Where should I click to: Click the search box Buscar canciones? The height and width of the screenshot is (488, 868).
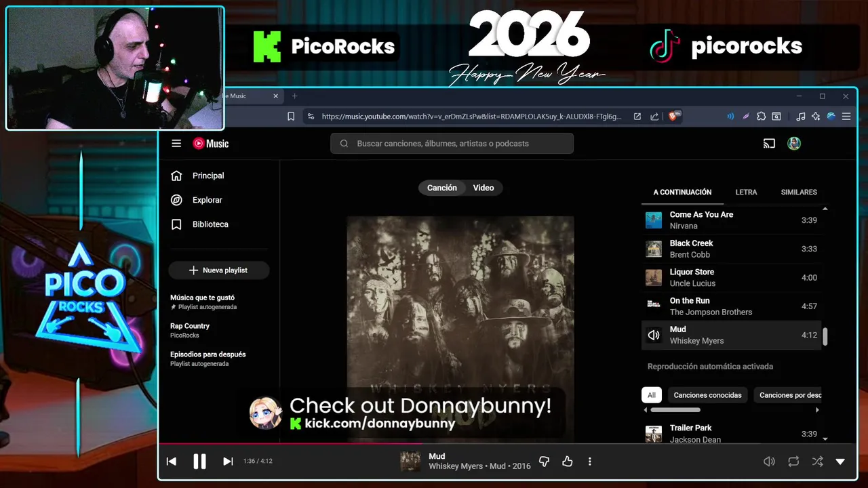(452, 144)
